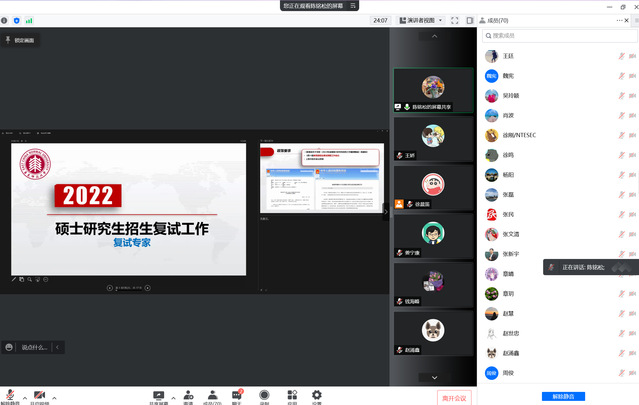This screenshot has width=639, height=405.
Task: Unmute the microphone in the bottom toolbar
Action: pos(10,395)
